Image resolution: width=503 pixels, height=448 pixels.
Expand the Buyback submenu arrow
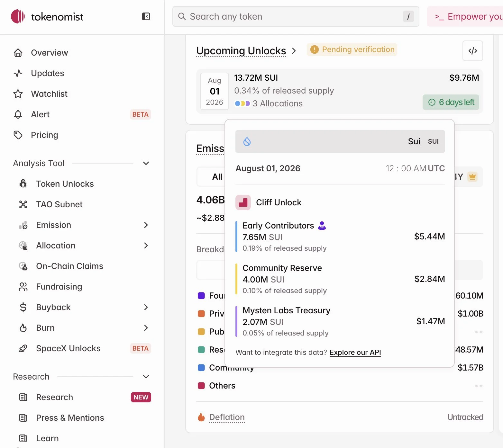[x=146, y=307]
